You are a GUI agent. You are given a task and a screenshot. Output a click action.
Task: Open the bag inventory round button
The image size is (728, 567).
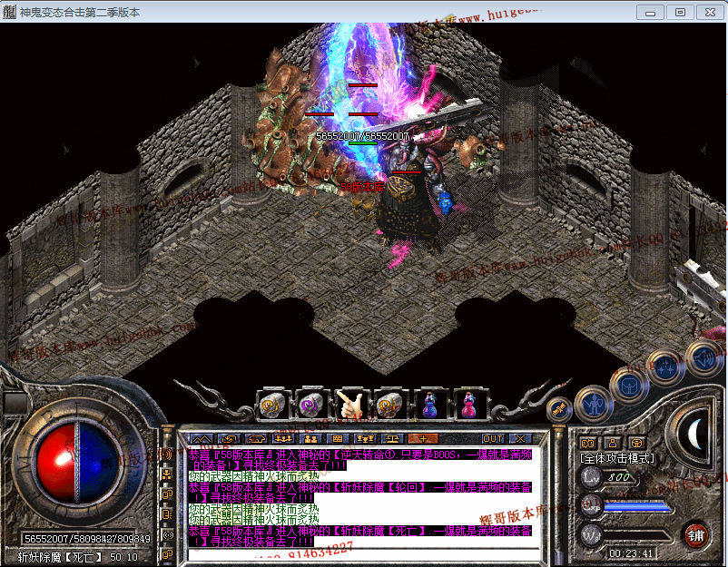click(629, 386)
